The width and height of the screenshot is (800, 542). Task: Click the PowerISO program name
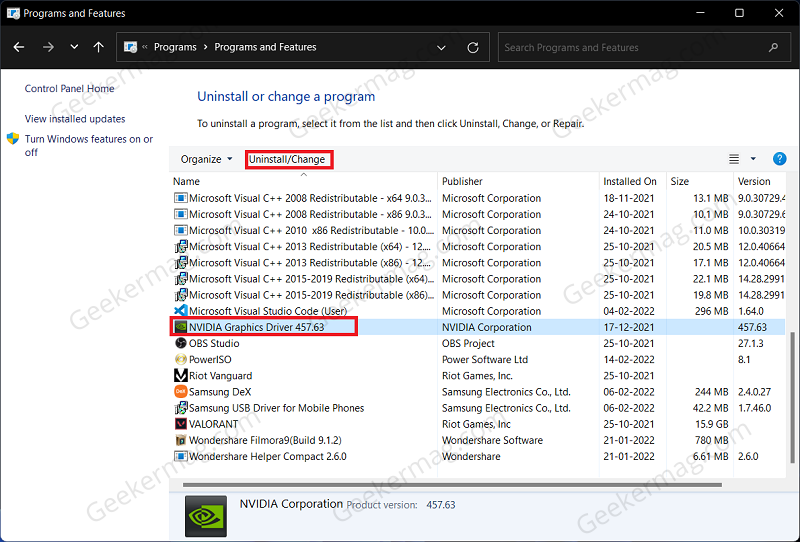point(210,360)
